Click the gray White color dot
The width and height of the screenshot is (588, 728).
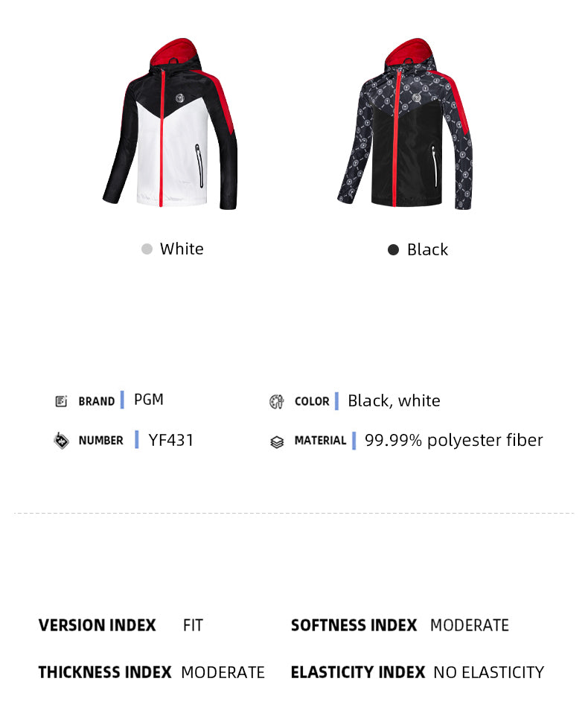(147, 249)
